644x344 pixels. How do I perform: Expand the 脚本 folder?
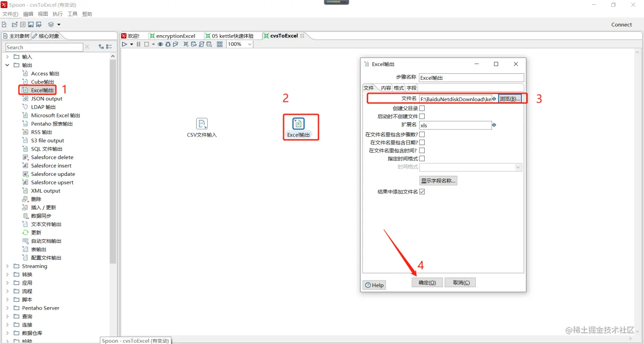coord(7,300)
